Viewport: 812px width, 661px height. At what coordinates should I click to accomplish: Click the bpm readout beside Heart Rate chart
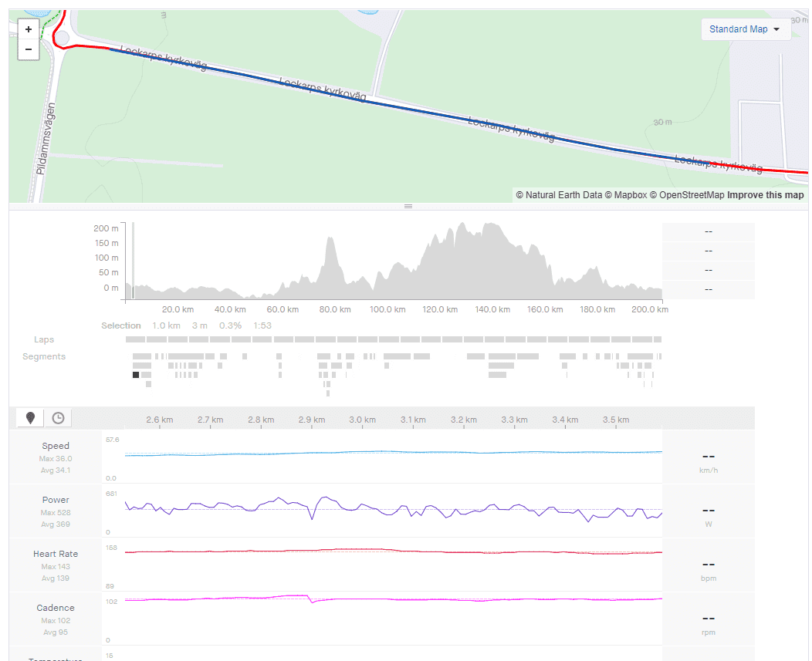pyautogui.click(x=709, y=578)
